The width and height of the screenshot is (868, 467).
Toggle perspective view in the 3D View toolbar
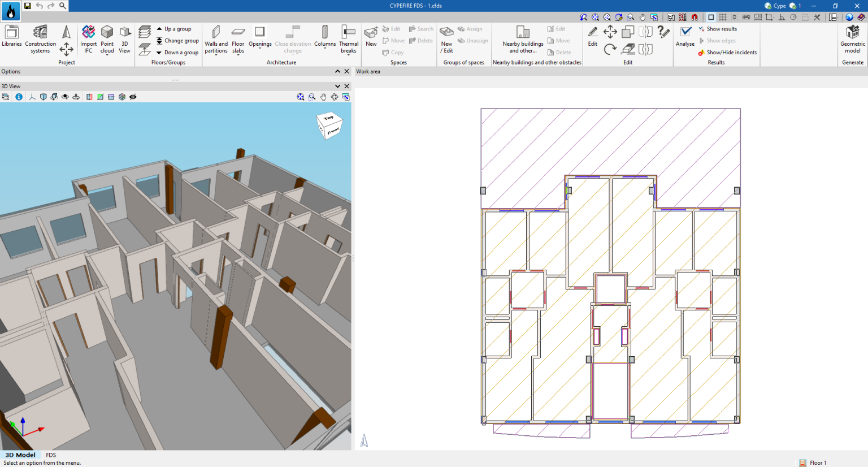pos(43,97)
